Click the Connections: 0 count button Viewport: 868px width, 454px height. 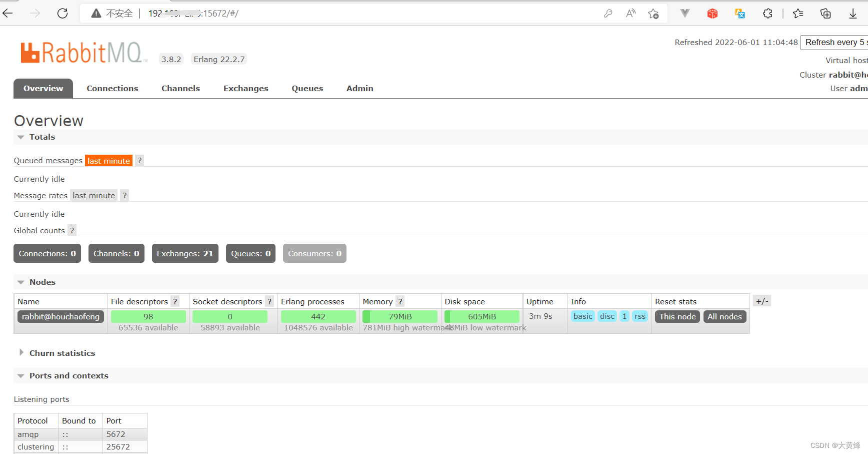pos(47,253)
